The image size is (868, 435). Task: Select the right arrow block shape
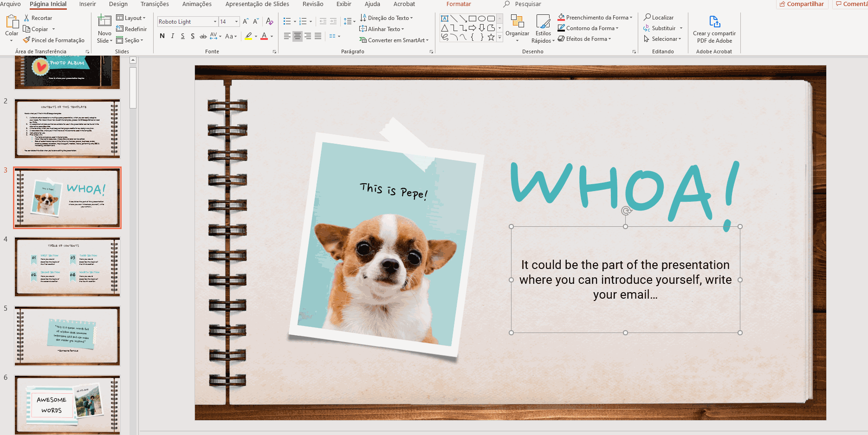(x=473, y=28)
